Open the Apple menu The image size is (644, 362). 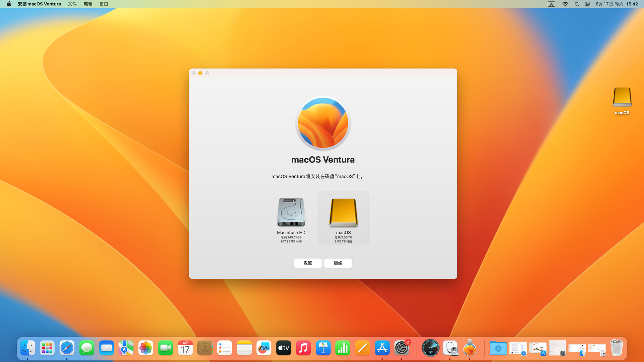pos(9,4)
